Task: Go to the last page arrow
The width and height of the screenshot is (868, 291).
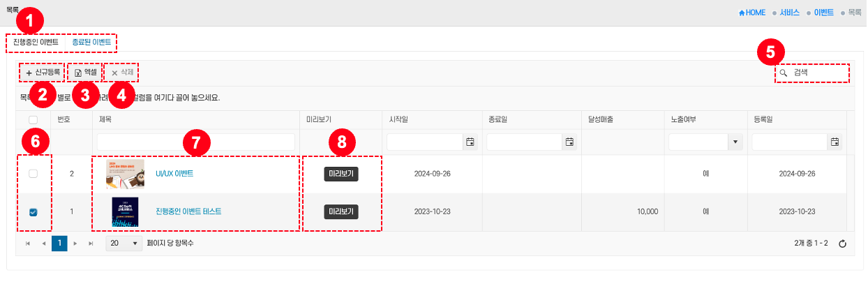Action: coord(91,244)
